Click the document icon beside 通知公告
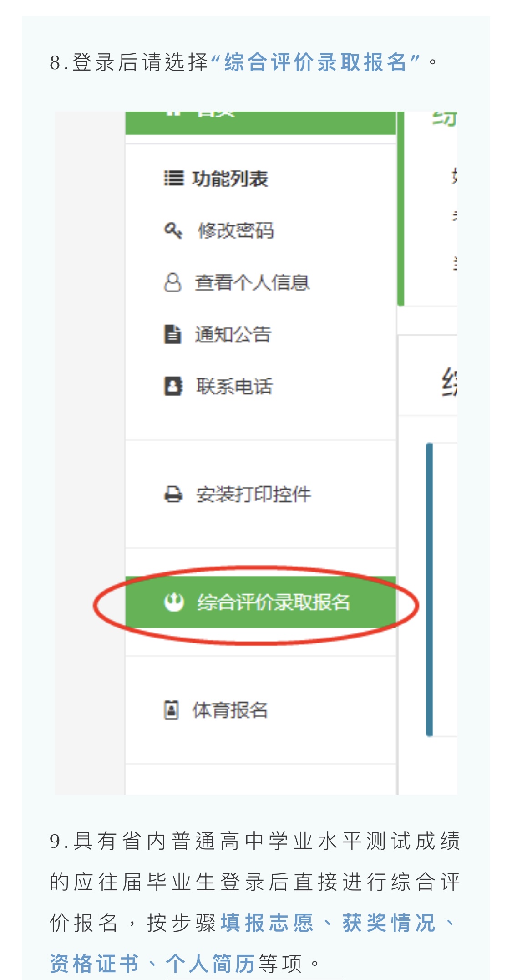 pyautogui.click(x=172, y=334)
